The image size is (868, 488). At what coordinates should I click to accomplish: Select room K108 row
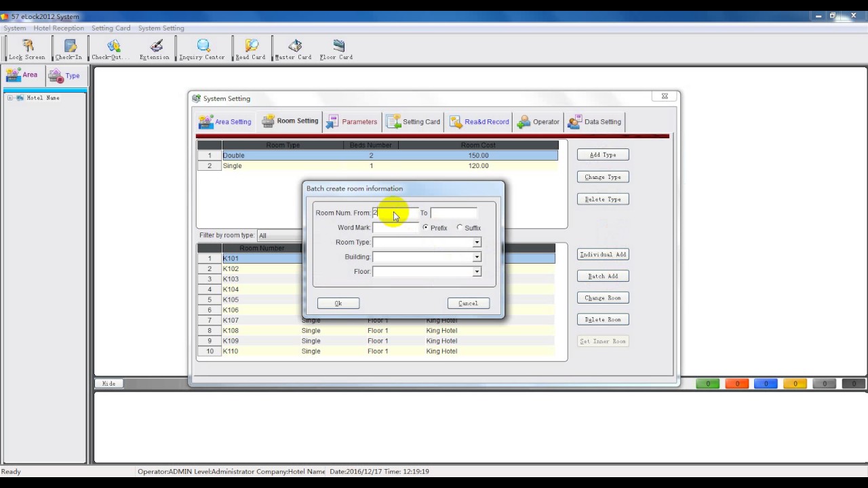point(376,331)
